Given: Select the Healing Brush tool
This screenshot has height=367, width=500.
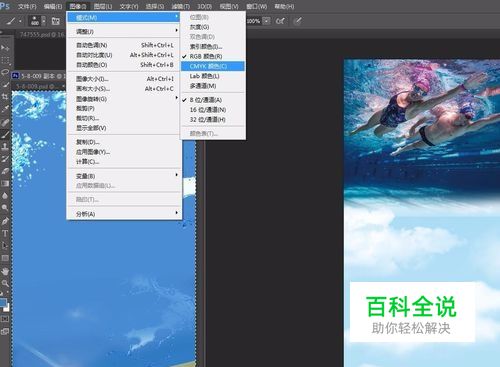Looking at the screenshot, I should point(5,122).
